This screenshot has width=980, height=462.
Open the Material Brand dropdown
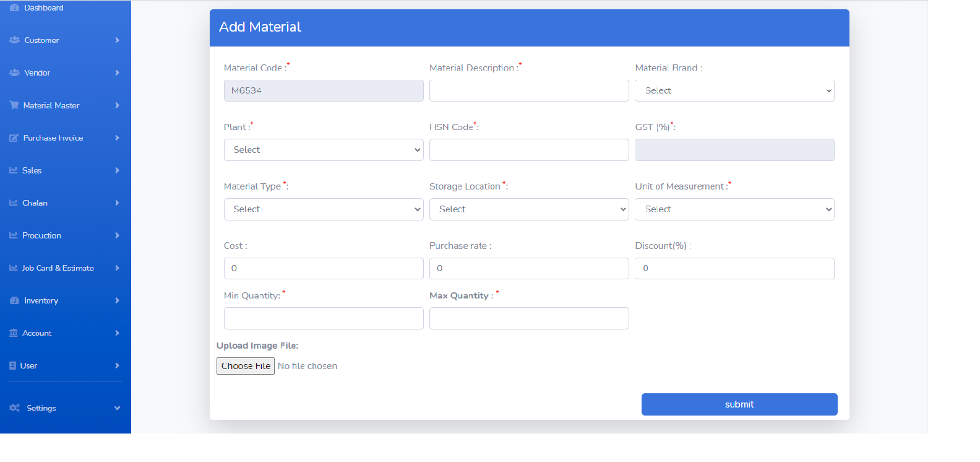point(734,90)
